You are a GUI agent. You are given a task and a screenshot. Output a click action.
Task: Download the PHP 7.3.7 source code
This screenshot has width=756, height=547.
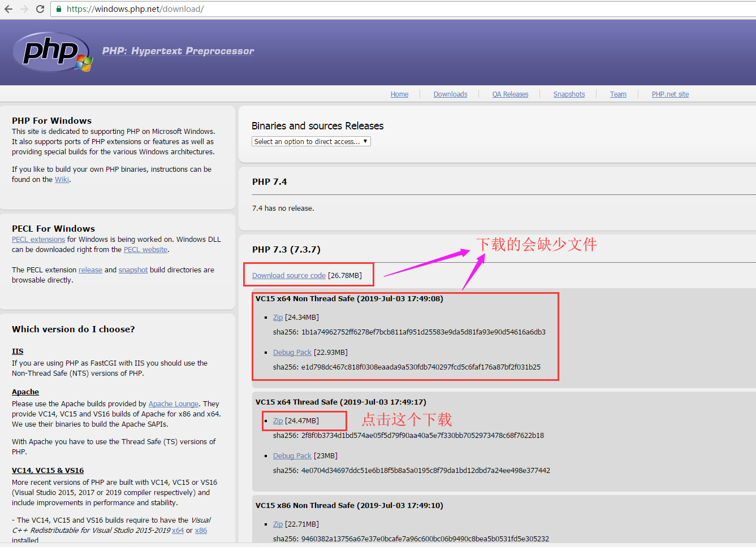coord(288,275)
